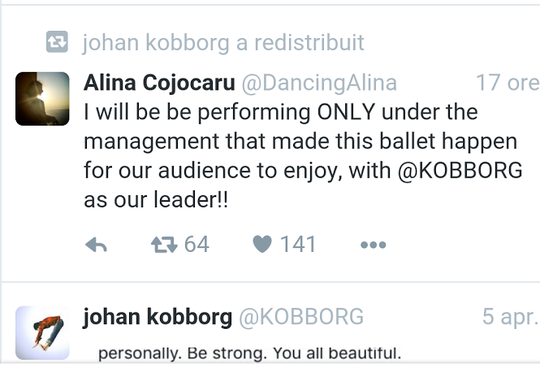This screenshot has width=540, height=367.
Task: Open the @DancingAlina handle
Action: (319, 83)
